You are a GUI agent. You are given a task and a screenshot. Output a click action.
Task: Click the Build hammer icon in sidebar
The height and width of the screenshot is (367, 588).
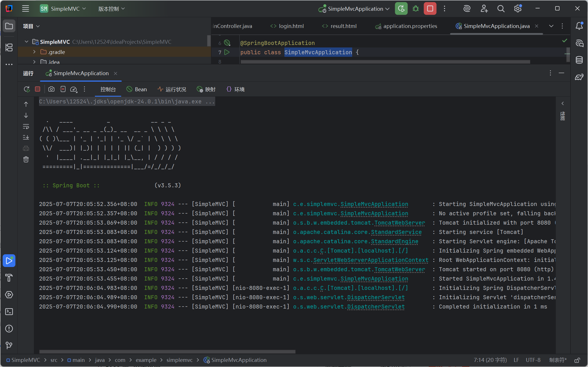click(x=9, y=278)
